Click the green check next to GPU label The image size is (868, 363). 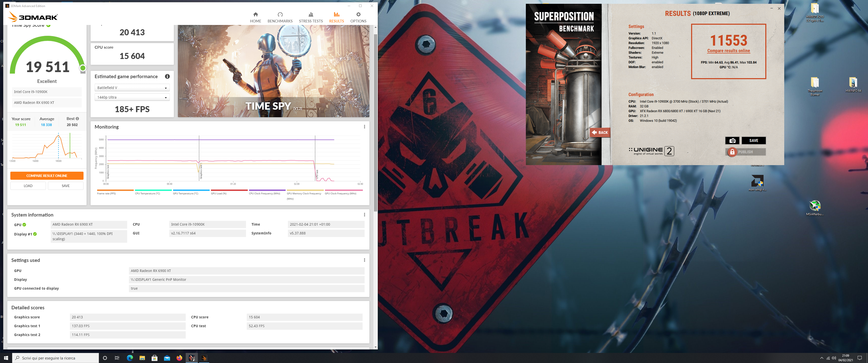click(24, 225)
